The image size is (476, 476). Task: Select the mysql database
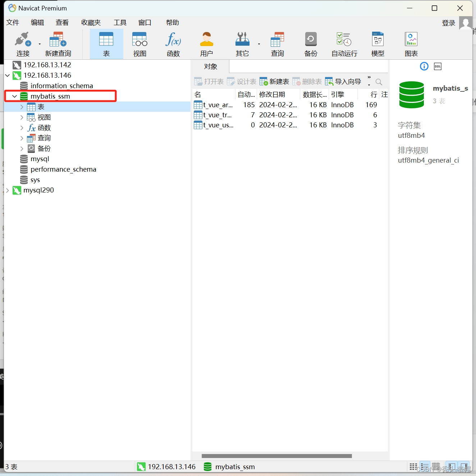40,159
